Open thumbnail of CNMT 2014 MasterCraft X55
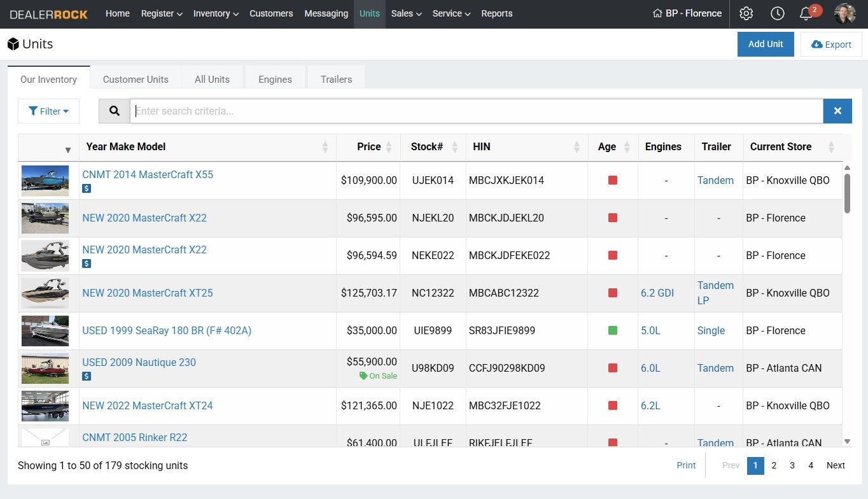 tap(45, 181)
